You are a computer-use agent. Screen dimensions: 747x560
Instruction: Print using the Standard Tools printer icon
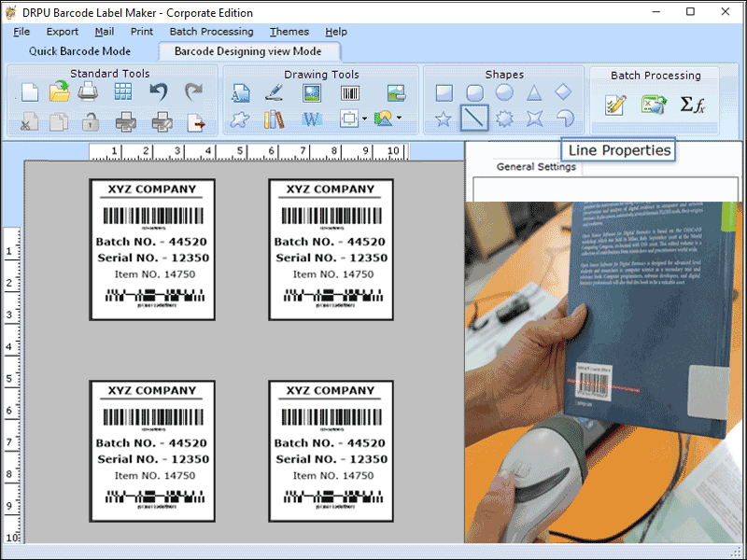[87, 91]
